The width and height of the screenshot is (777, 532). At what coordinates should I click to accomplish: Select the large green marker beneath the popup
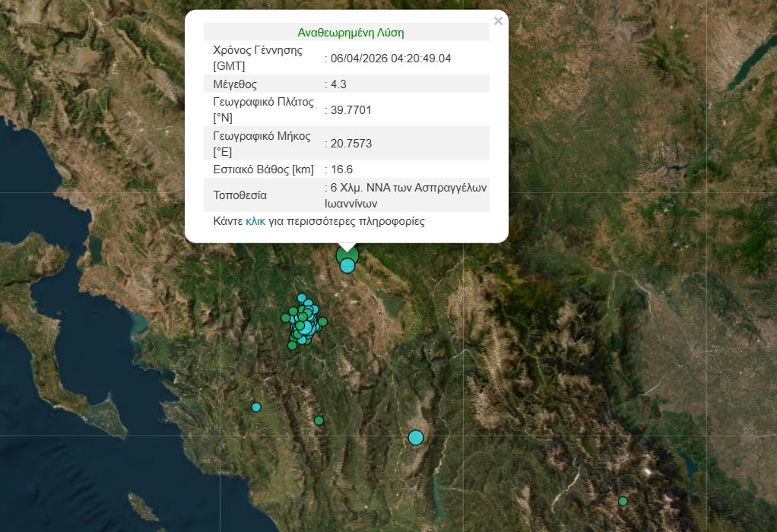point(346,255)
